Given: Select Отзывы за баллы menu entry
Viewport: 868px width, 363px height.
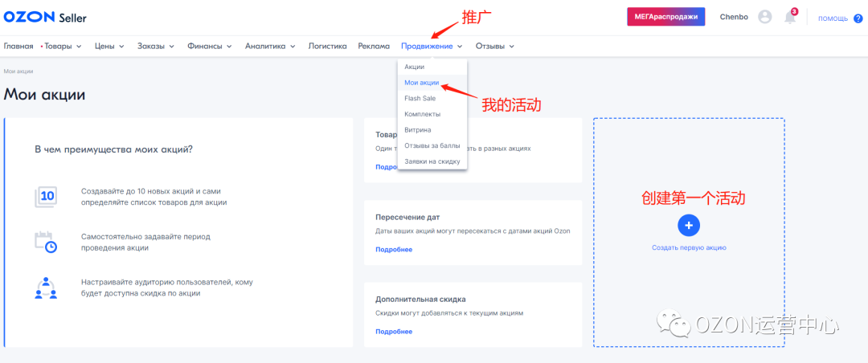Looking at the screenshot, I should [432, 145].
